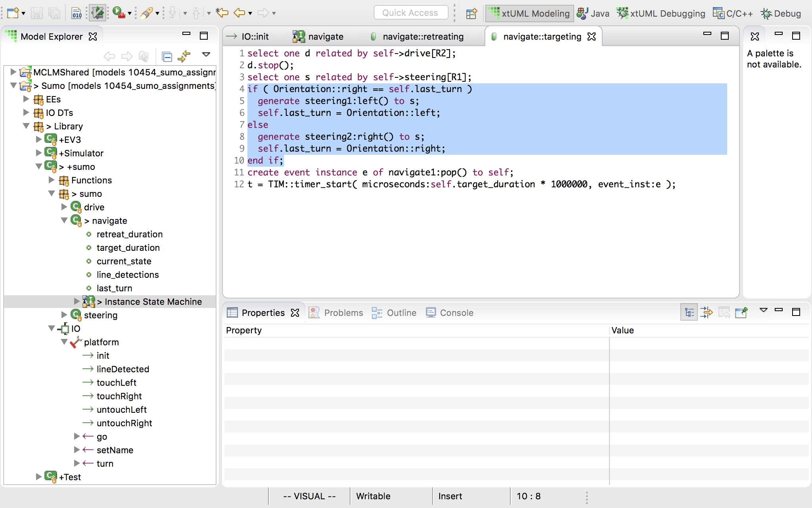Select the untouchRight signal
Image resolution: width=812 pixels, height=508 pixels.
point(124,423)
